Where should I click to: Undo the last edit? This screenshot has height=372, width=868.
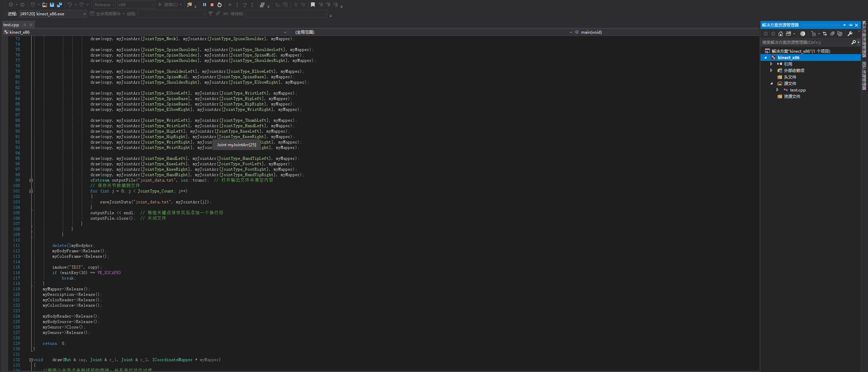(x=69, y=4)
